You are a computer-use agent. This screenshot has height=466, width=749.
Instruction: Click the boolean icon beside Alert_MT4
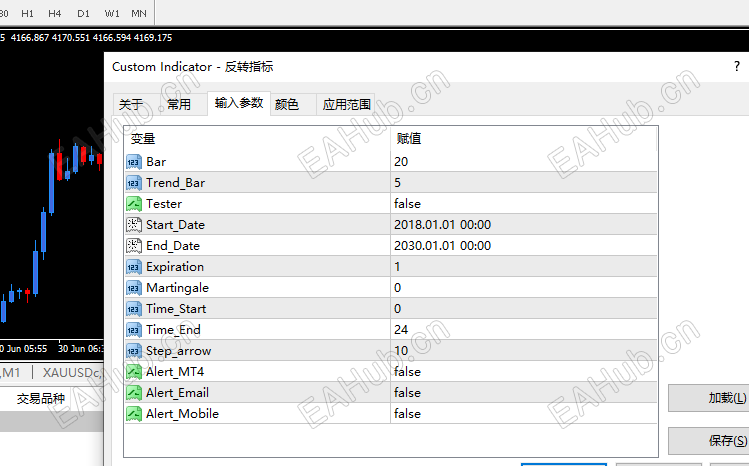[x=134, y=372]
